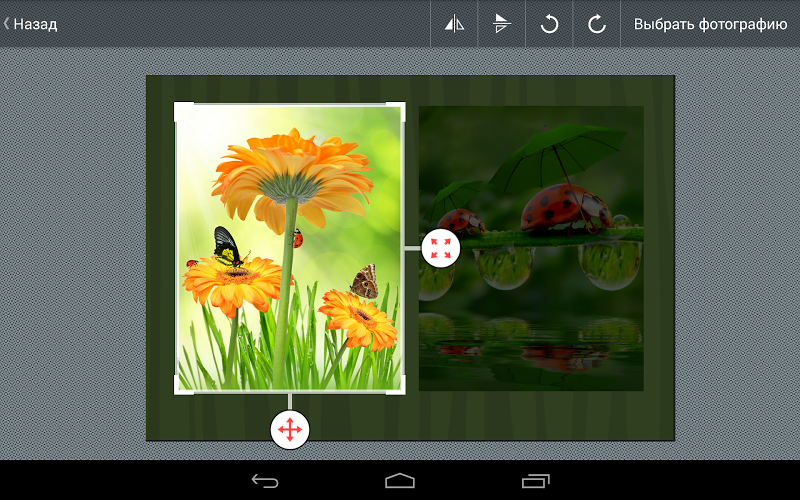Select the orange flower photo frame
800x500 pixels.
290,248
